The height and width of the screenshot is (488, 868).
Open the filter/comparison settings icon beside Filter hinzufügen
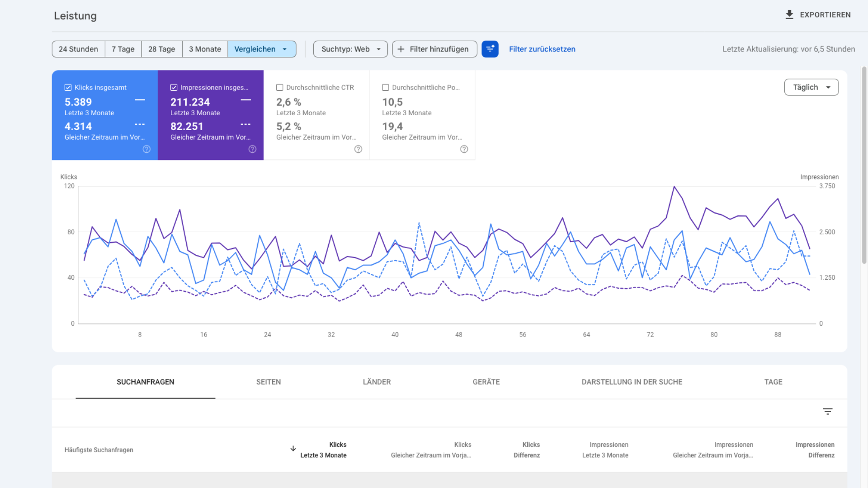pos(490,49)
